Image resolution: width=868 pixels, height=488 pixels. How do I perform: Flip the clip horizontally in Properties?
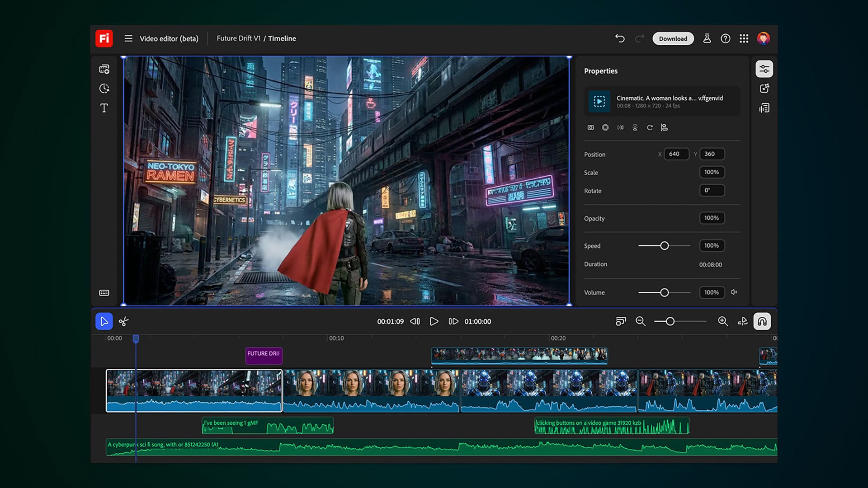click(620, 127)
